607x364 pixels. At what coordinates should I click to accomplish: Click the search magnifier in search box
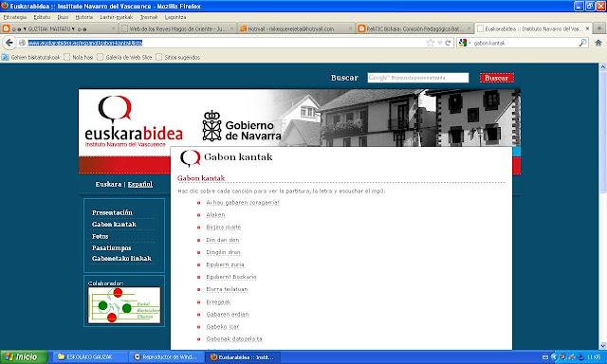582,43
